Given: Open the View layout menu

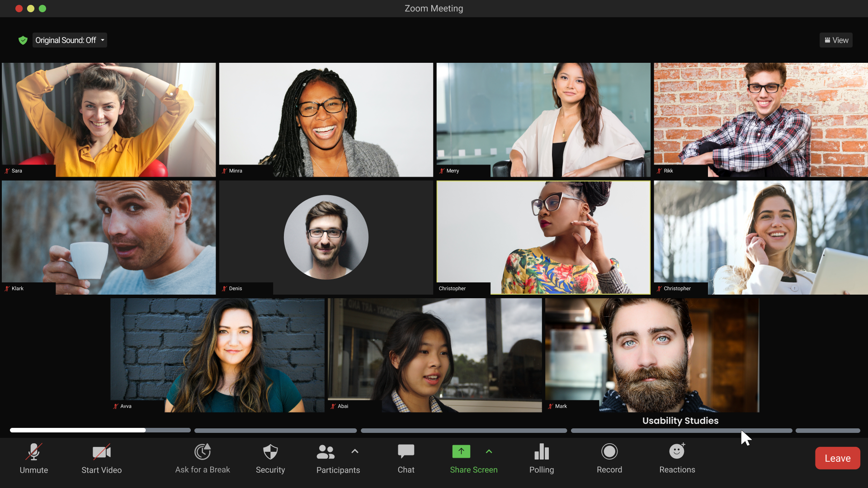Looking at the screenshot, I should pyautogui.click(x=836, y=40).
